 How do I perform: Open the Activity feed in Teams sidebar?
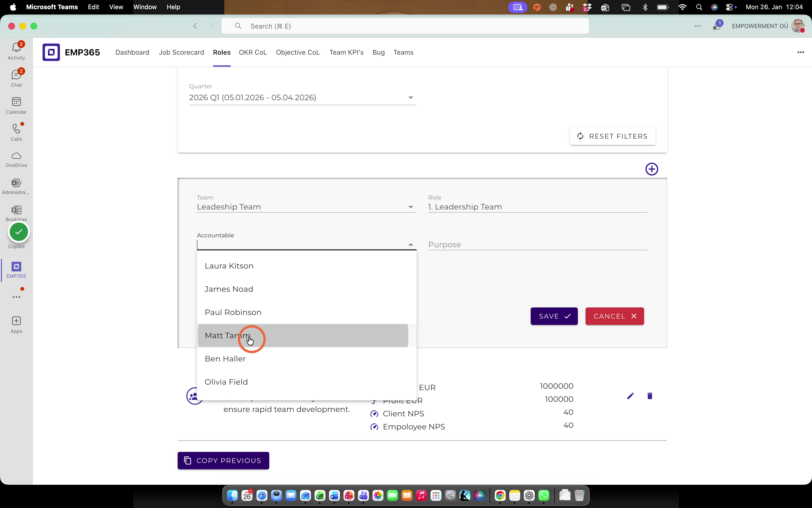16,51
